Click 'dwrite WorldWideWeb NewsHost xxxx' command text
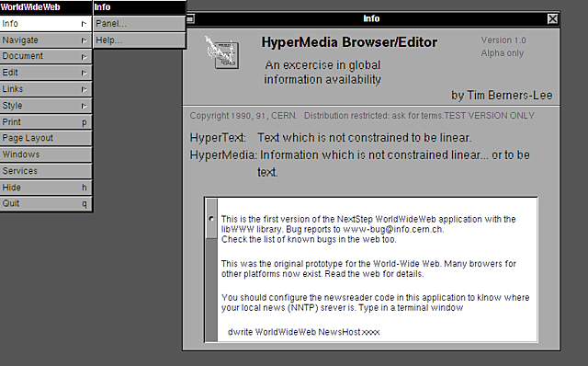 point(304,332)
